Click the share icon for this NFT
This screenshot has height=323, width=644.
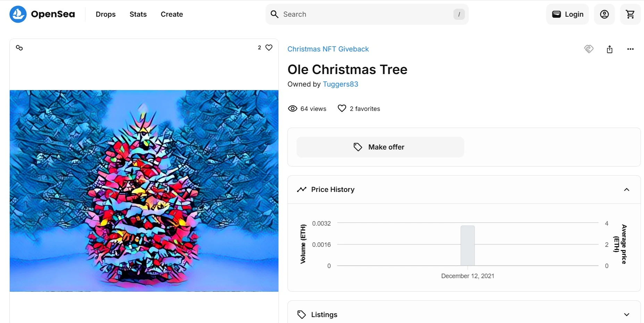[610, 49]
